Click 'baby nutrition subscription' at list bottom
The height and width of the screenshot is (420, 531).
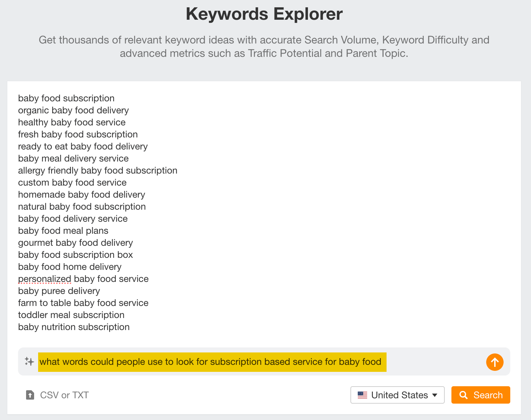coord(74,327)
